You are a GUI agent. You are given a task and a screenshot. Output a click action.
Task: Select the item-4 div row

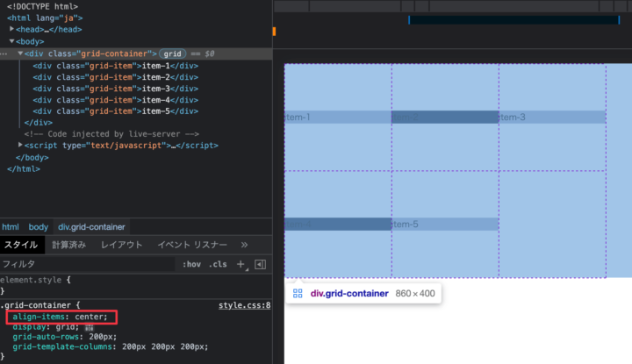pyautogui.click(x=115, y=100)
